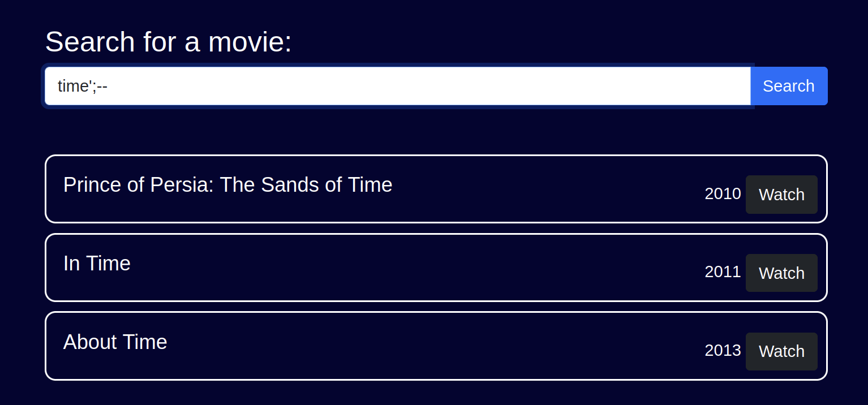Click the blue Search button
Screen dimensions: 868x405
tap(788, 86)
